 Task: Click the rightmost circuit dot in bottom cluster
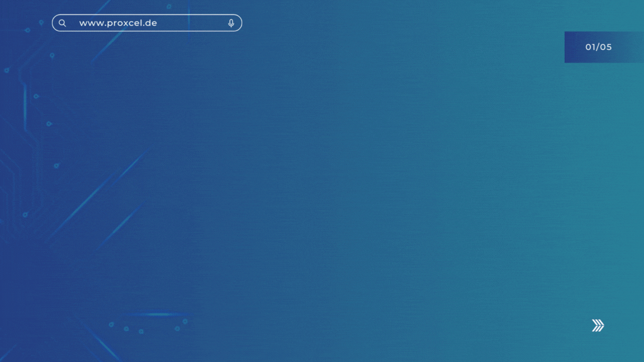tap(185, 322)
